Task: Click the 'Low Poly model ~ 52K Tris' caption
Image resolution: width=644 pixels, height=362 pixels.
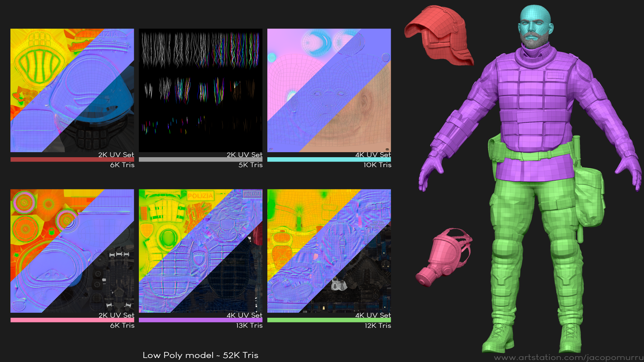Action: (x=201, y=355)
